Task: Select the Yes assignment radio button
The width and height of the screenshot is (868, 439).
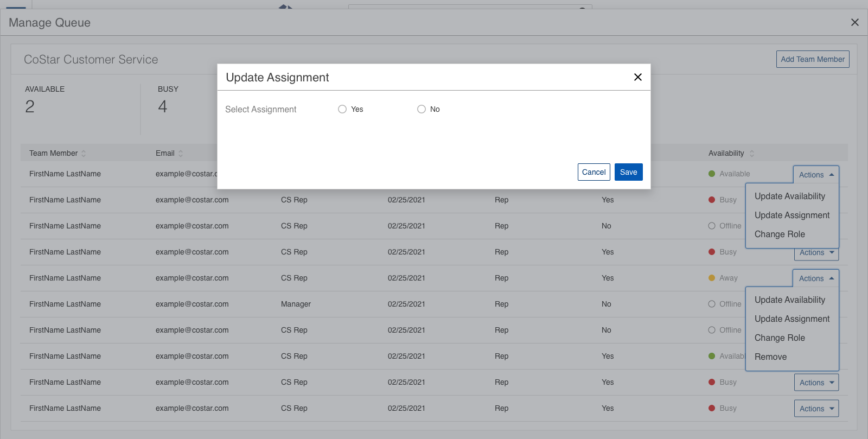Action: tap(342, 109)
